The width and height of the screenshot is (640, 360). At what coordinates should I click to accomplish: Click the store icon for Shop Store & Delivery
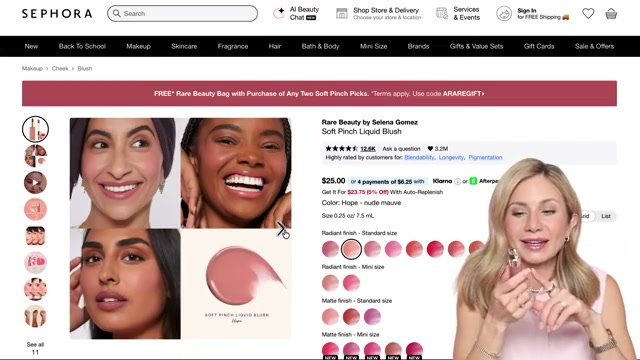(x=342, y=13)
